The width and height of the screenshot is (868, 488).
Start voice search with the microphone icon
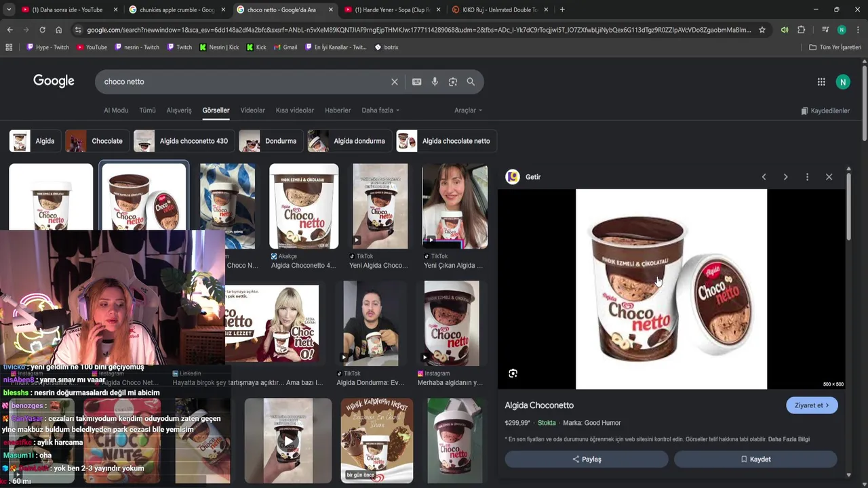pos(435,81)
